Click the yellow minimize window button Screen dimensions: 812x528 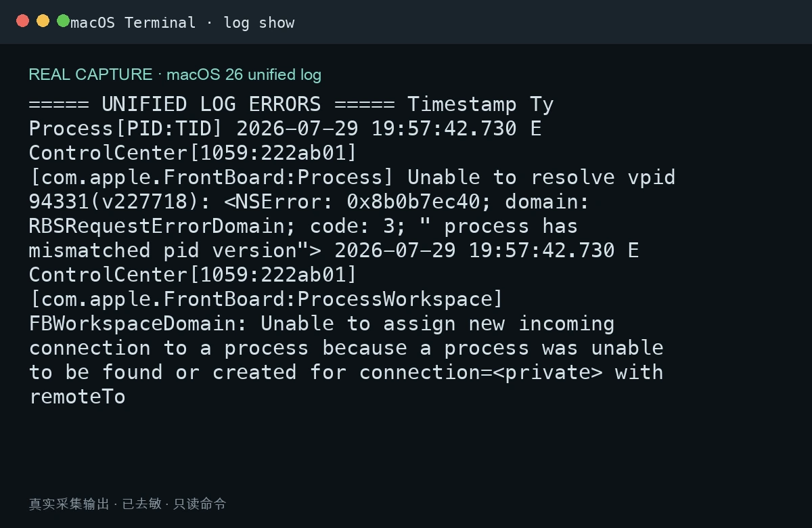(43, 21)
